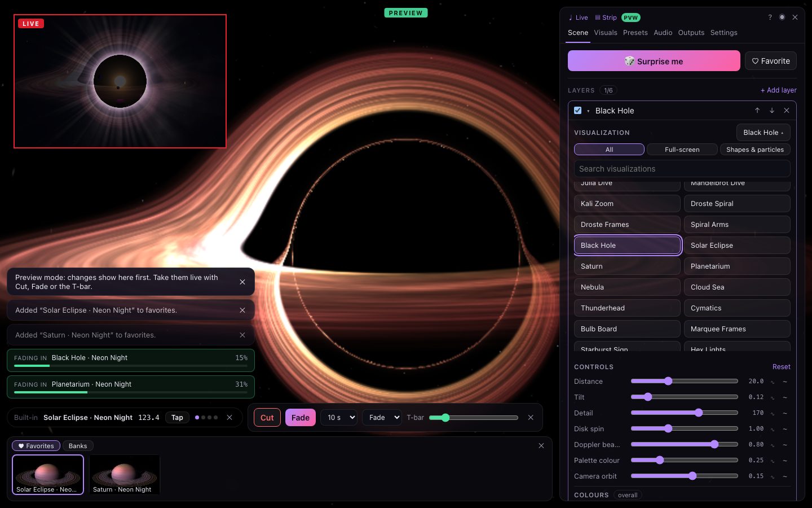Close the Favorites strip panel
The width and height of the screenshot is (812, 508).
(541, 446)
